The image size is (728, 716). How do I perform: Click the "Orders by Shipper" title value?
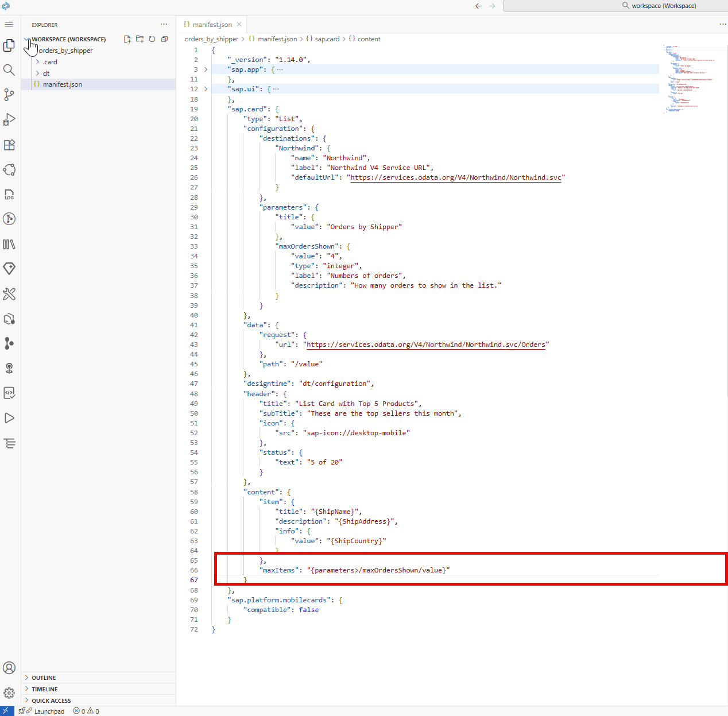click(364, 227)
